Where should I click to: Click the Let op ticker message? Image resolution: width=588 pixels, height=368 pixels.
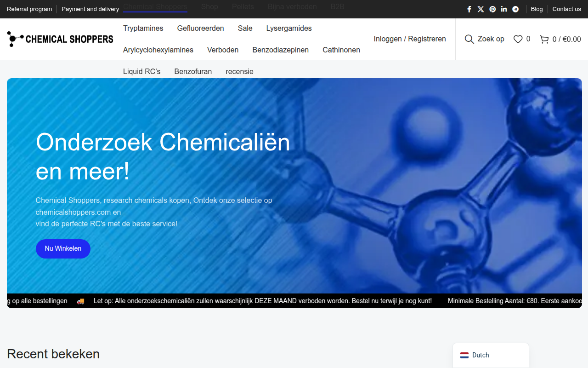pos(263,301)
